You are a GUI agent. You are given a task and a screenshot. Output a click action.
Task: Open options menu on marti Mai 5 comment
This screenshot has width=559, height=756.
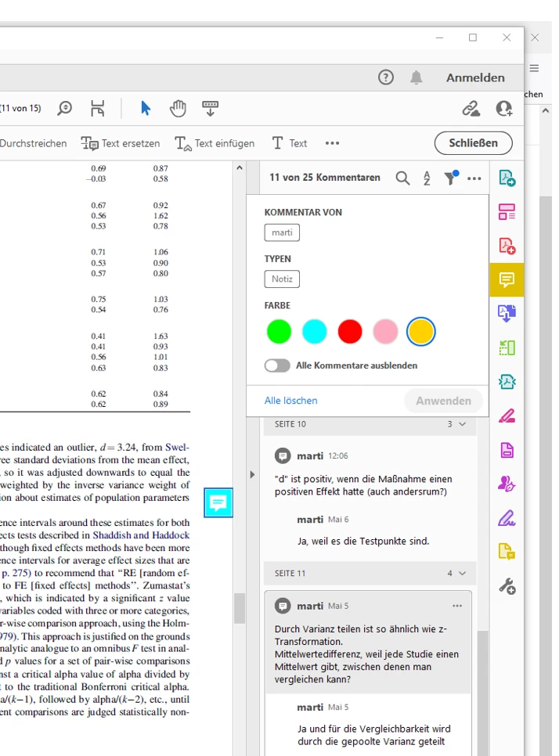tap(457, 606)
